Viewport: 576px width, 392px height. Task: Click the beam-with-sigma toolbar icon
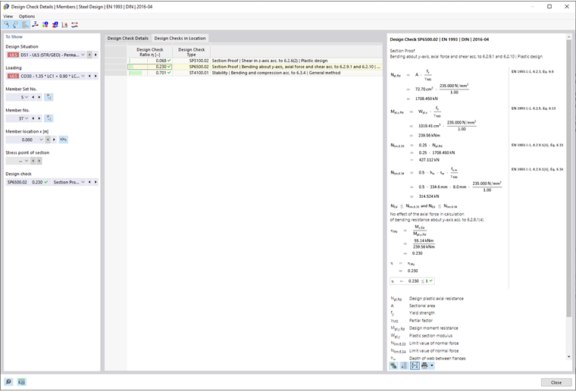pos(36,24)
